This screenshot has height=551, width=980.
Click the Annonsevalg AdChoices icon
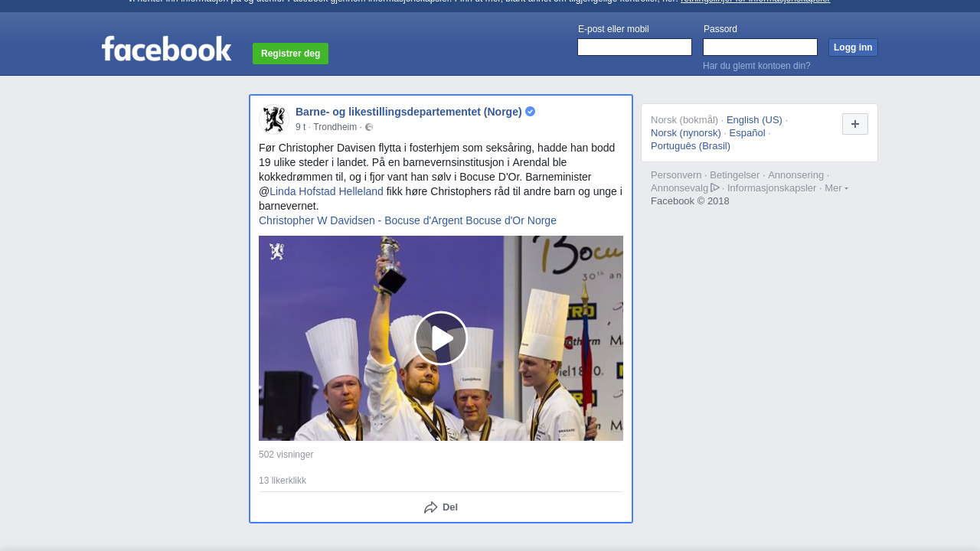pos(715,187)
